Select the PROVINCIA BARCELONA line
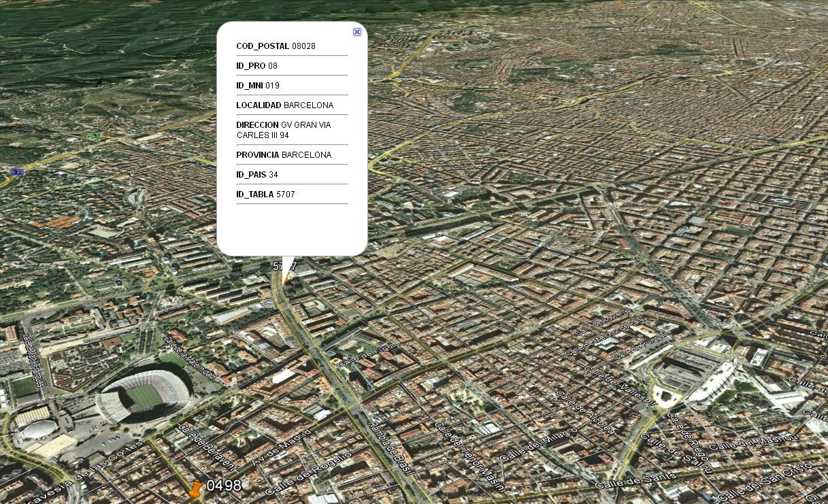 pos(283,155)
